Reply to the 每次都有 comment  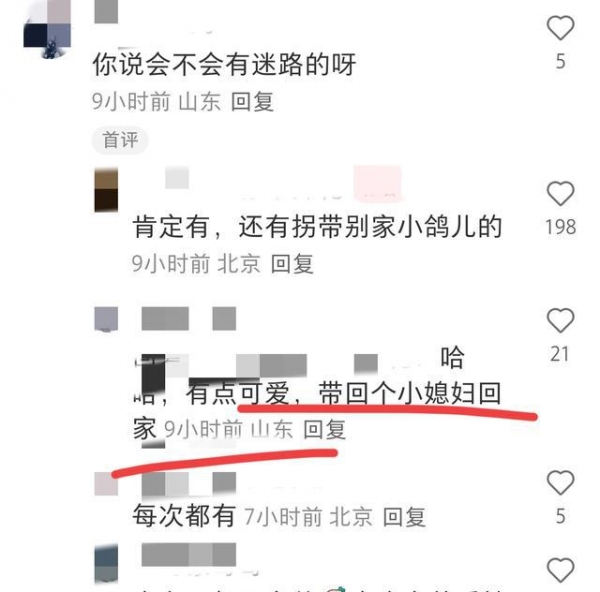(x=404, y=517)
